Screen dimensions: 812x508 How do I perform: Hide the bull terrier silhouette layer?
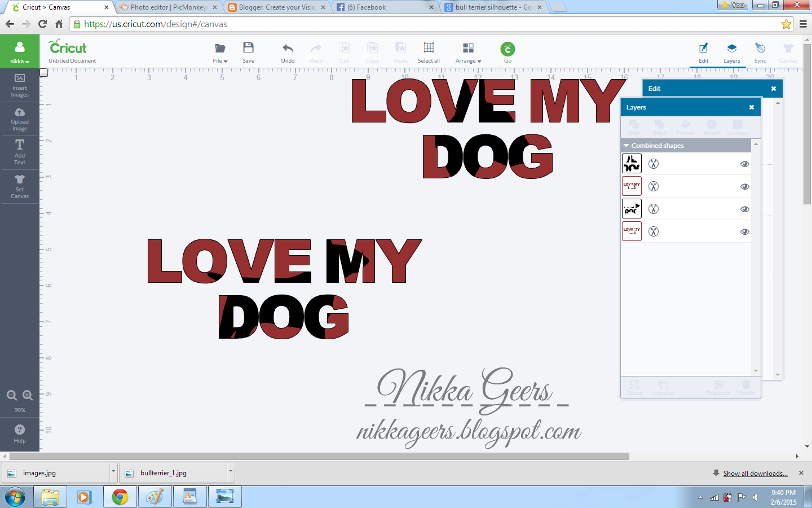744,164
